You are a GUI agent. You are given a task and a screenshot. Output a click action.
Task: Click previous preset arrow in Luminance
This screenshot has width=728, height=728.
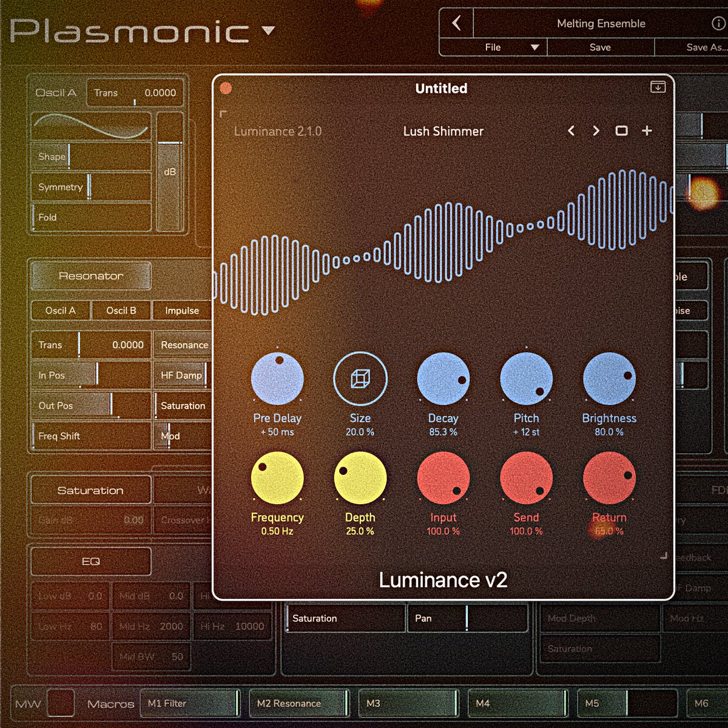tap(571, 130)
